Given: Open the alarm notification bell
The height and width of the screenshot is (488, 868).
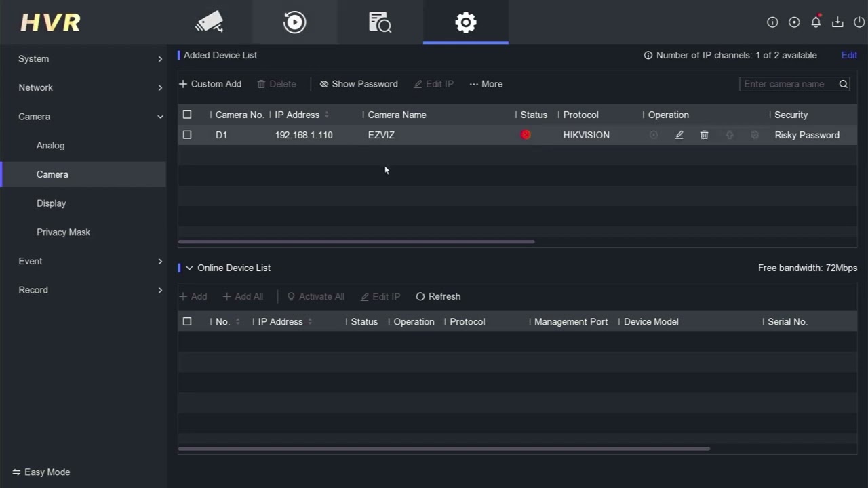Looking at the screenshot, I should [816, 22].
